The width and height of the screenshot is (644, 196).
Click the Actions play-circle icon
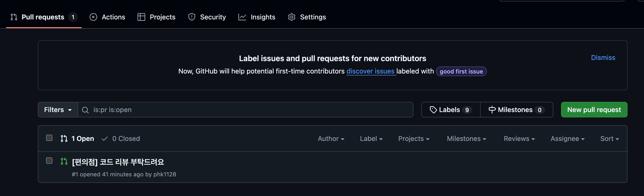93,17
